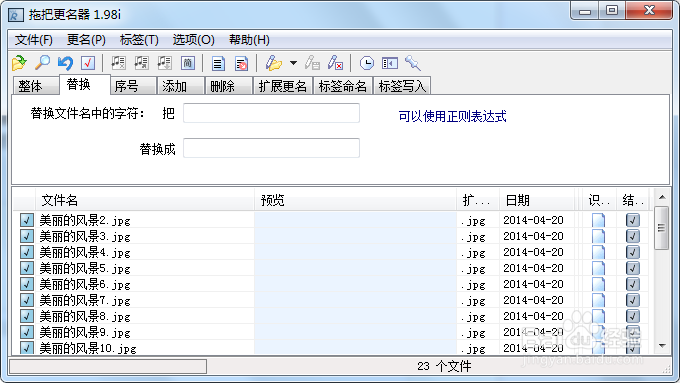Image resolution: width=680 pixels, height=383 pixels.
Task: Click the plain text document toolbar icon
Action: (x=218, y=63)
